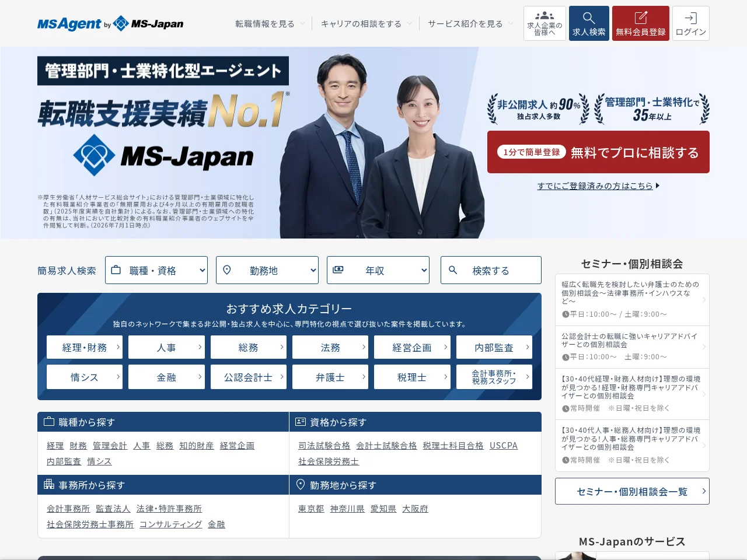
Task: Open the 勤務地 dropdown
Action: click(267, 270)
